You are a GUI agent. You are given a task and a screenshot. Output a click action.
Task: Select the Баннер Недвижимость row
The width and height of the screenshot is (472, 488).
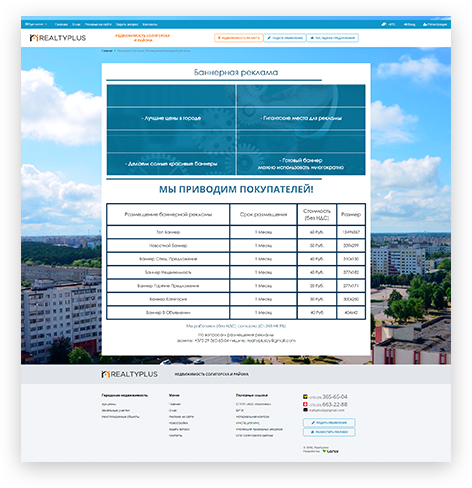pos(236,272)
